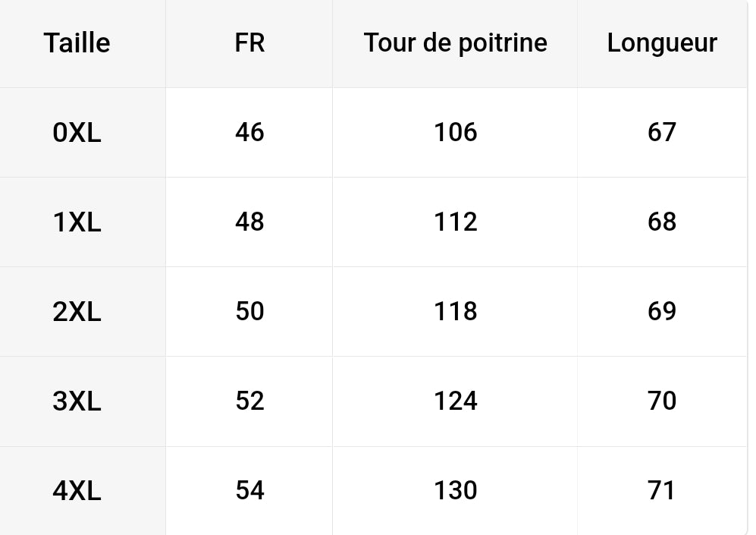Click FR size value 52
This screenshot has width=756, height=535.
249,401
